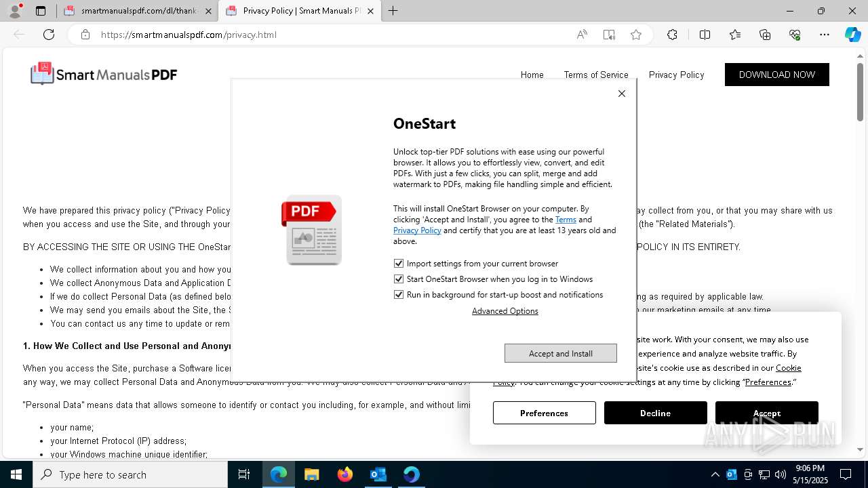
Task: Open Collections icon
Action: [765, 35]
